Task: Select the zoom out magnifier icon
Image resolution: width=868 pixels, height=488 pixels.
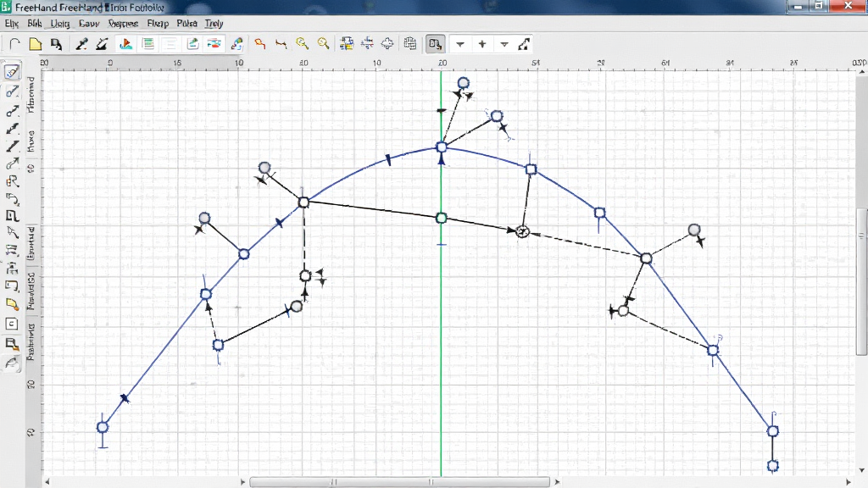Action: point(323,44)
